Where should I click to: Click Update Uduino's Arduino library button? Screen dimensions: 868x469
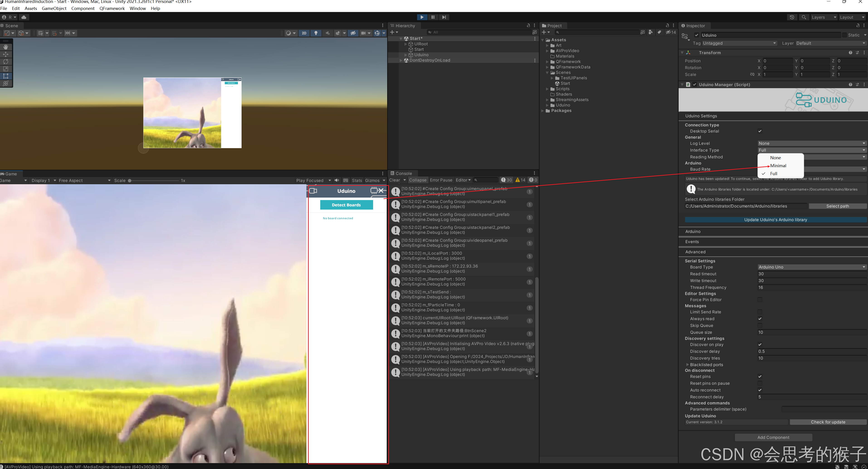(x=775, y=220)
